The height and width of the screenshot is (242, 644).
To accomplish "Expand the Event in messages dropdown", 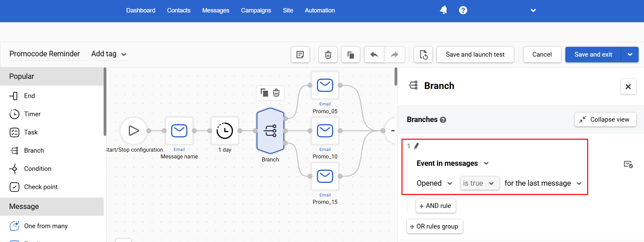I will (453, 163).
